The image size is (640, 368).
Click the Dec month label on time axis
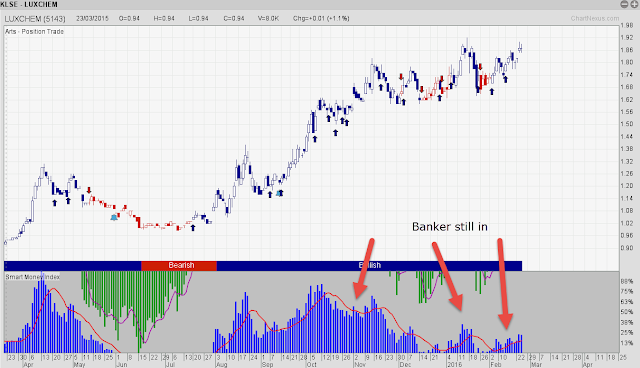405,364
